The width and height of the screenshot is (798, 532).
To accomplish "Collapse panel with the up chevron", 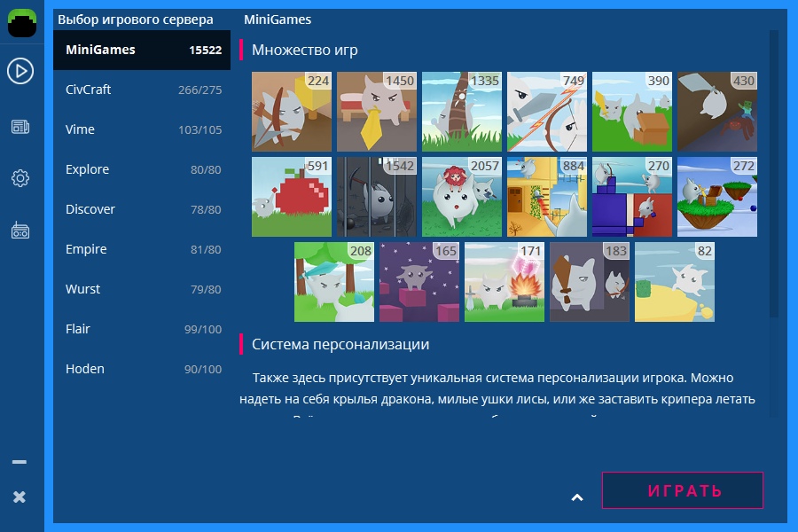I will [x=577, y=497].
